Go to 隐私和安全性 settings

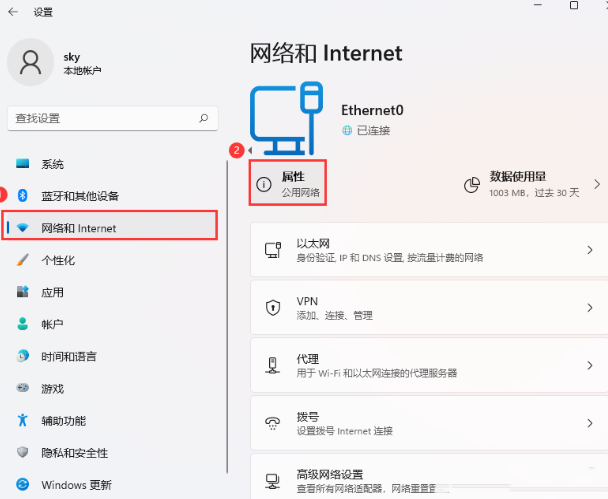click(x=111, y=453)
